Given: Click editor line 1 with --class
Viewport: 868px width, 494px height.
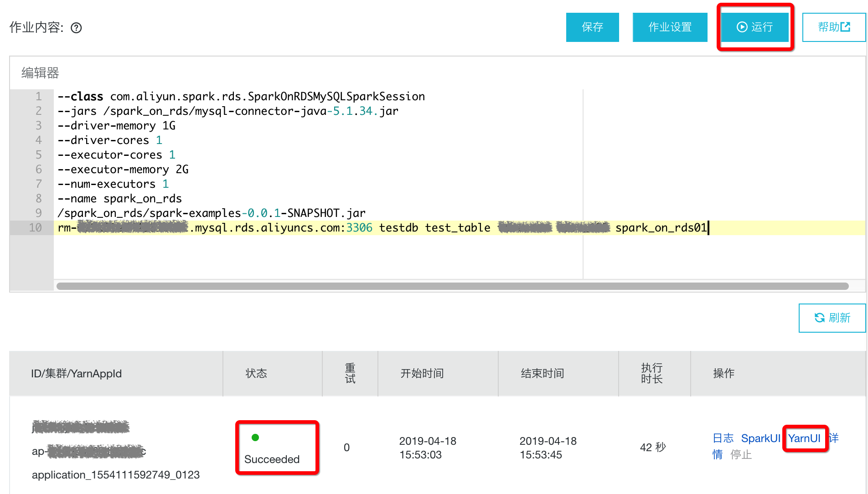Looking at the screenshot, I should pyautogui.click(x=241, y=97).
